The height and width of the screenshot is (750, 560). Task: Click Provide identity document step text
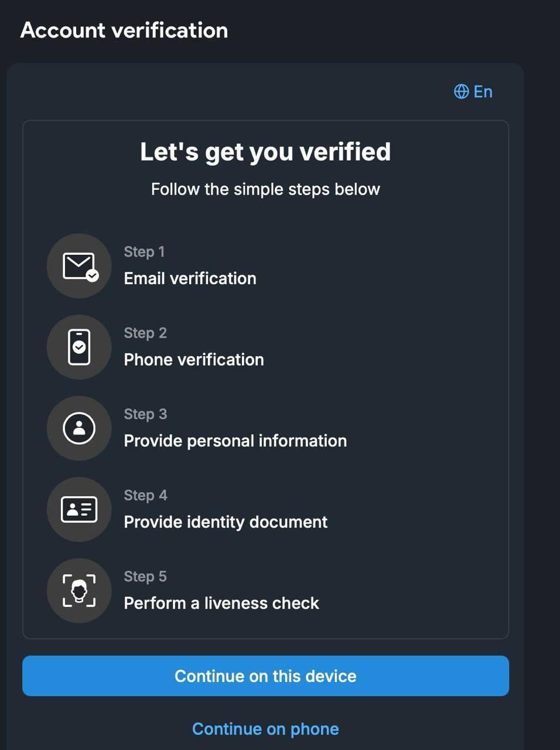coord(226,522)
